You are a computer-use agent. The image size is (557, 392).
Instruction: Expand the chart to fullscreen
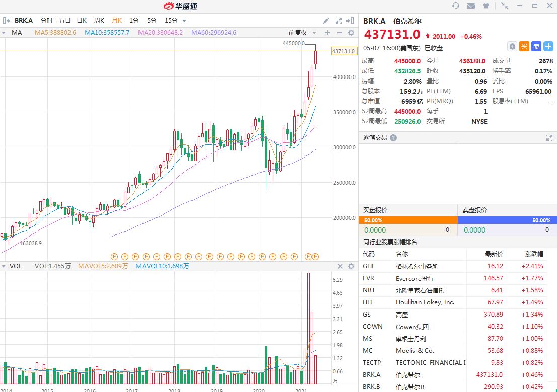339,21
